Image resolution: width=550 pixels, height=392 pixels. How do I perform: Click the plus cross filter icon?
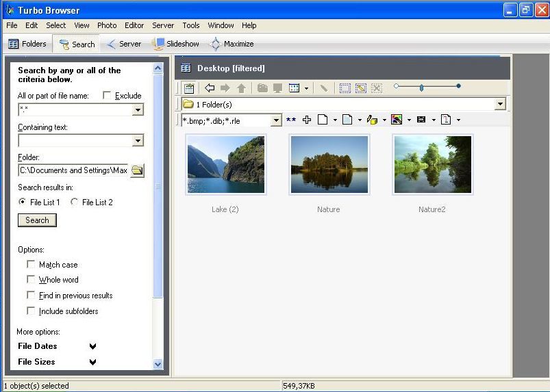pos(307,120)
